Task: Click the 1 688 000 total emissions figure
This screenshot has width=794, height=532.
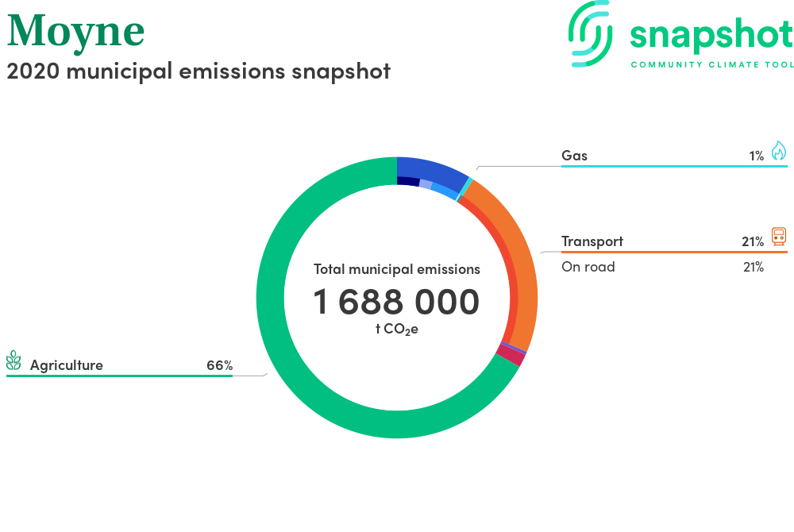Action: [397, 303]
